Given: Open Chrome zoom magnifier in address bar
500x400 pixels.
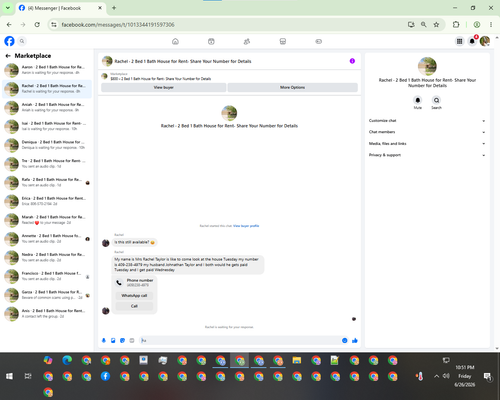Looking at the screenshot, I should coord(423,24).
